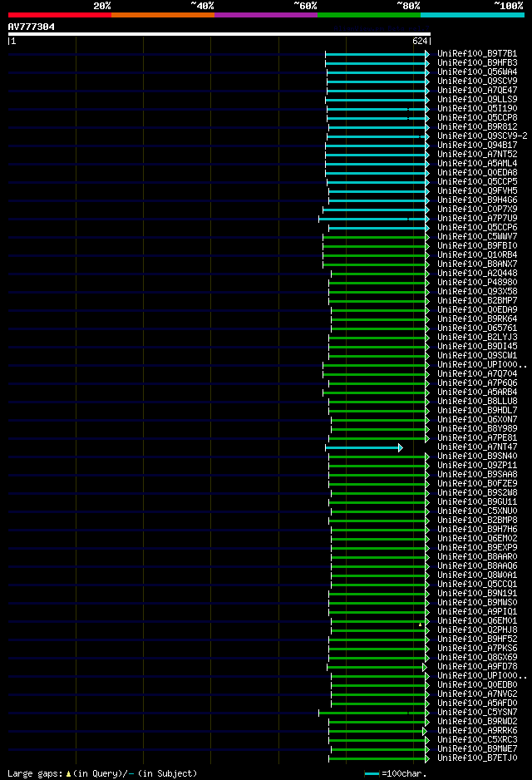
Task: Select hit UniRef100_A5AML4
Action: pyautogui.click(x=477, y=163)
